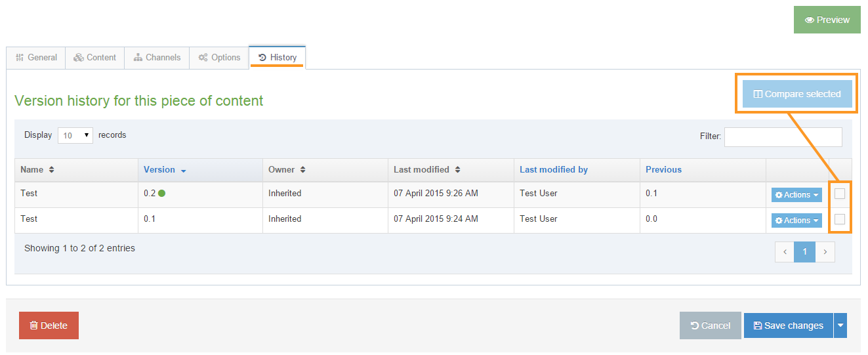Click the green status dot on version 0.2

coord(162,194)
